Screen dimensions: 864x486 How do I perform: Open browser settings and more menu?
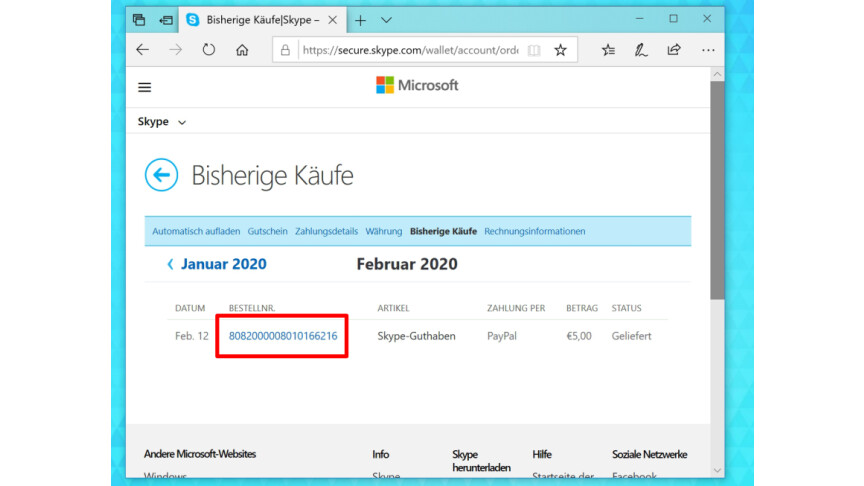[708, 50]
